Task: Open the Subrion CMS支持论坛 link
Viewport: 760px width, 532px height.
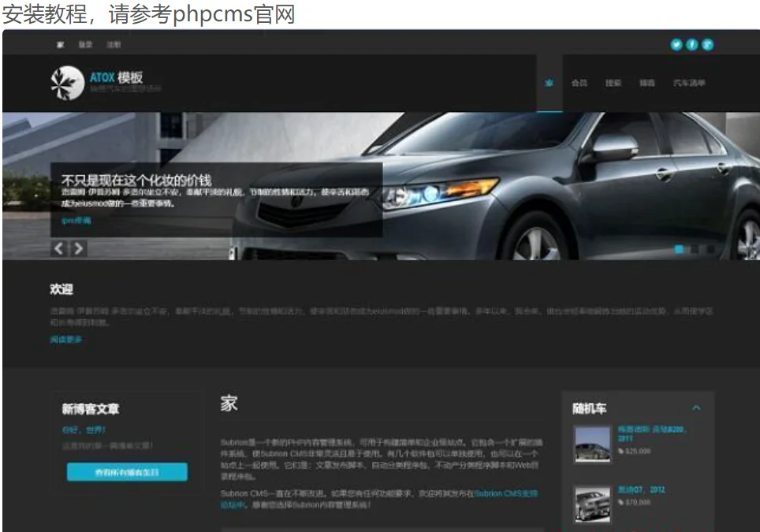Action: coord(505,494)
